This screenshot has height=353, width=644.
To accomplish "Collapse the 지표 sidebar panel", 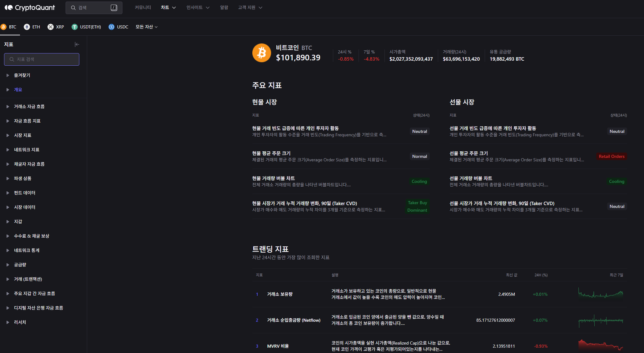I will 77,44.
